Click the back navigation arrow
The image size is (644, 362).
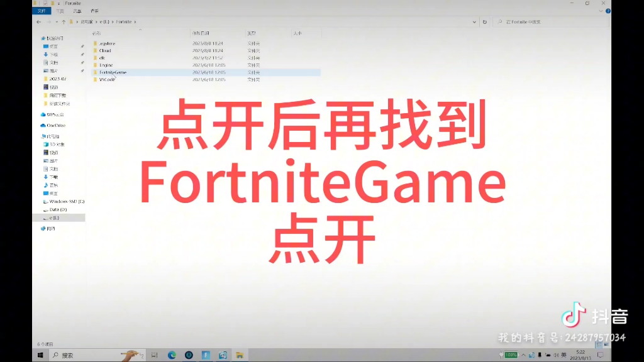pyautogui.click(x=39, y=21)
